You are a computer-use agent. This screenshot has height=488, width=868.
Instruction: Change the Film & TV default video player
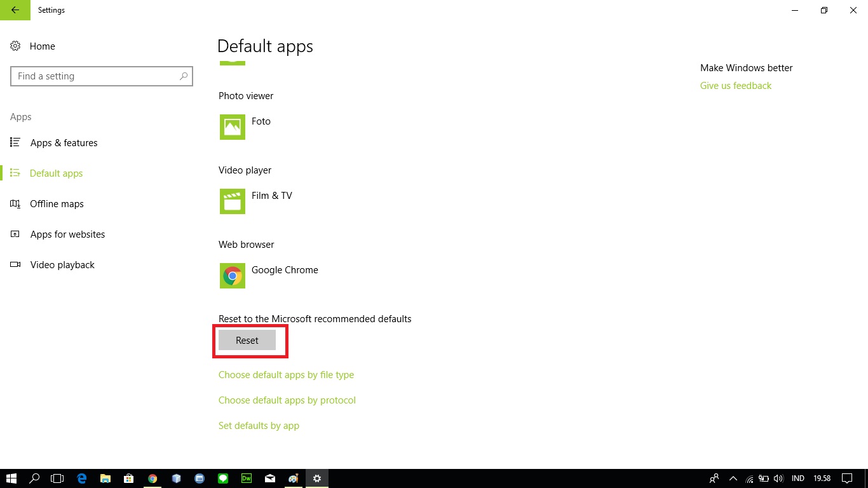[x=256, y=201]
